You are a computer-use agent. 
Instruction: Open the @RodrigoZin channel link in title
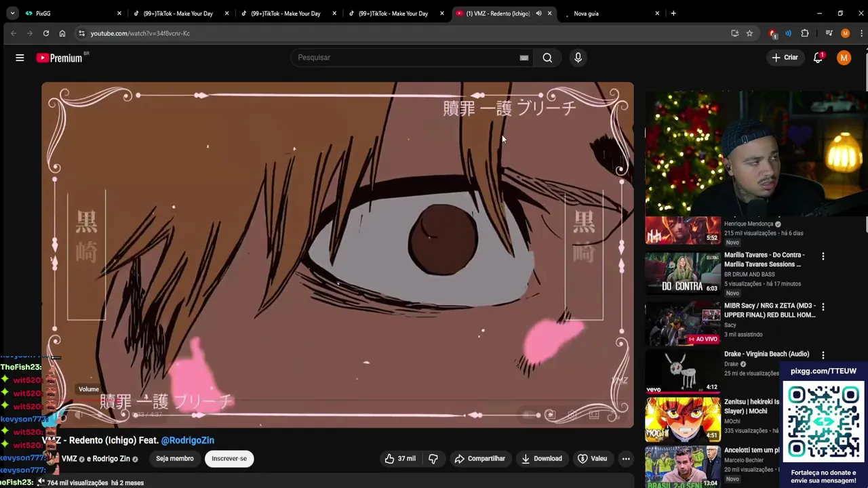[x=188, y=441]
